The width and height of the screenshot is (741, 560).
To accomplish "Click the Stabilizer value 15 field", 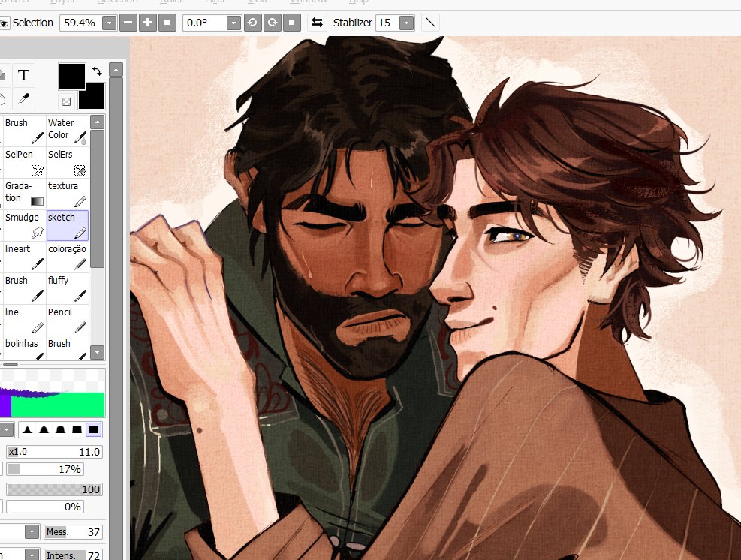I will 387,23.
